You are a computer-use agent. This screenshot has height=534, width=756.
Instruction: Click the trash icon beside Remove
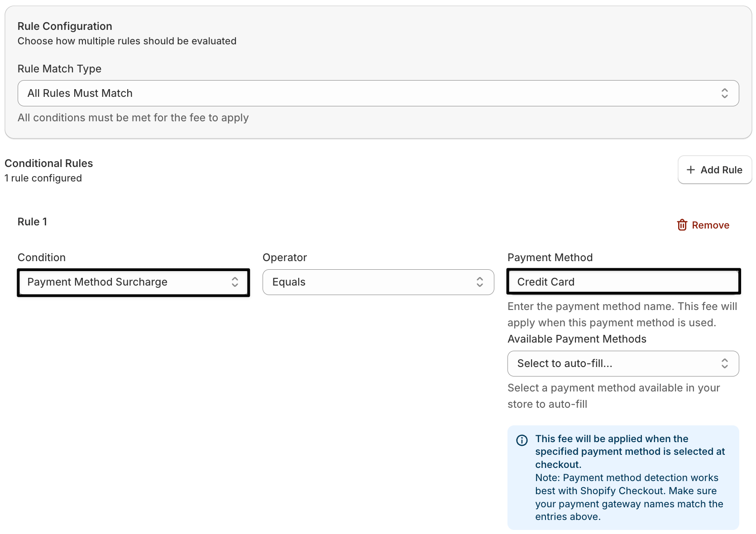pyautogui.click(x=682, y=225)
